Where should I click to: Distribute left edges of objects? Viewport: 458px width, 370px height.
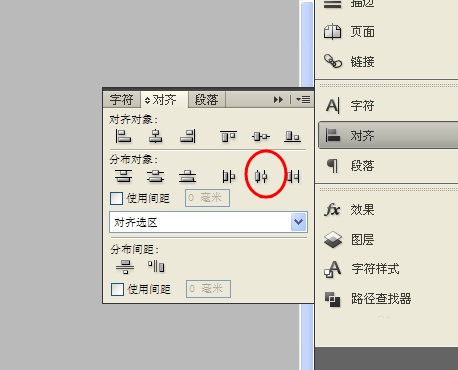click(x=229, y=176)
